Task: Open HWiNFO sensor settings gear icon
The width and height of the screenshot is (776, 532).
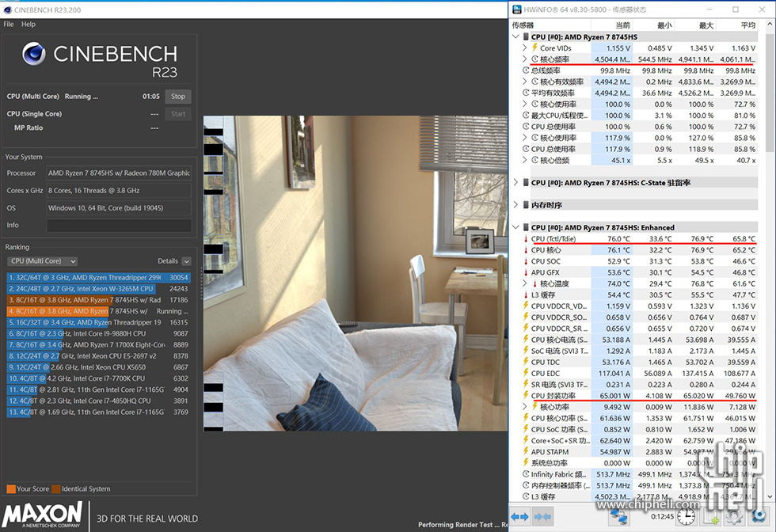Action: pos(735,517)
